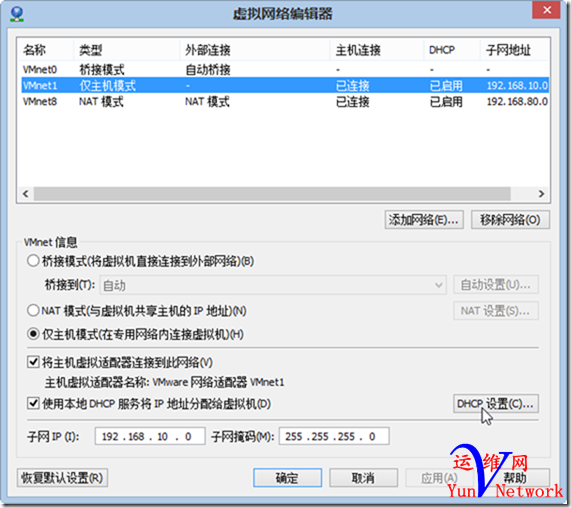Click the 自动设置(U)... button

[x=496, y=285]
